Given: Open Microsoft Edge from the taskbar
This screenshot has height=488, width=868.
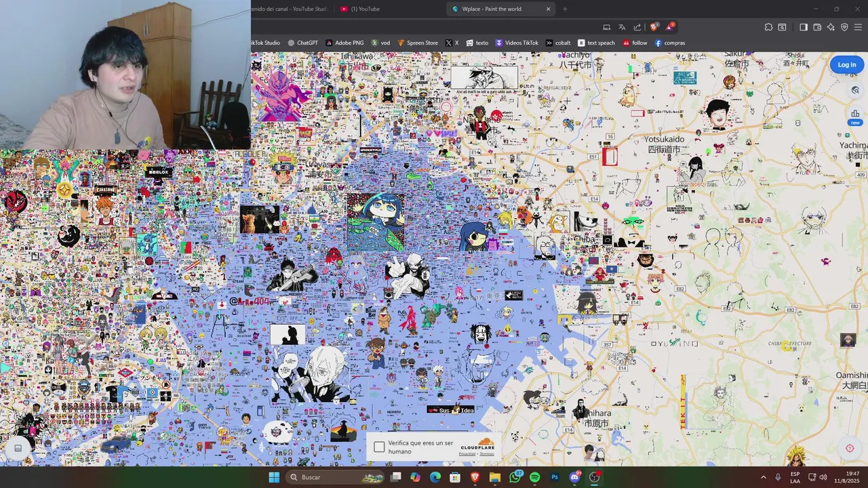Looking at the screenshot, I should pyautogui.click(x=435, y=477).
